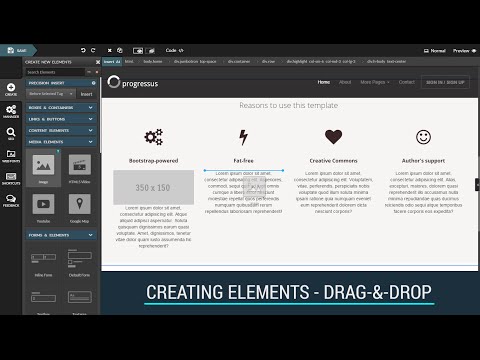Open the Manager sidebar tool
480x360 pixels.
pos(11,112)
